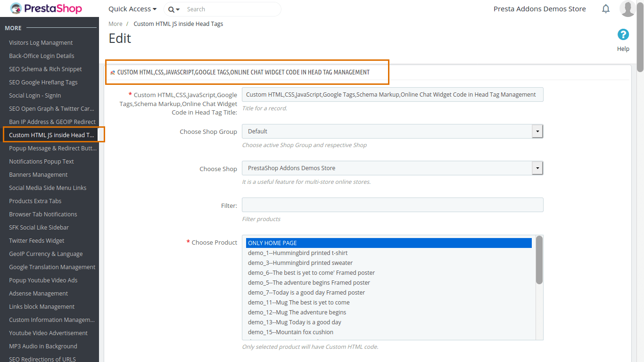Click the More breadcrumb link
Image resolution: width=644 pixels, height=362 pixels.
point(116,24)
